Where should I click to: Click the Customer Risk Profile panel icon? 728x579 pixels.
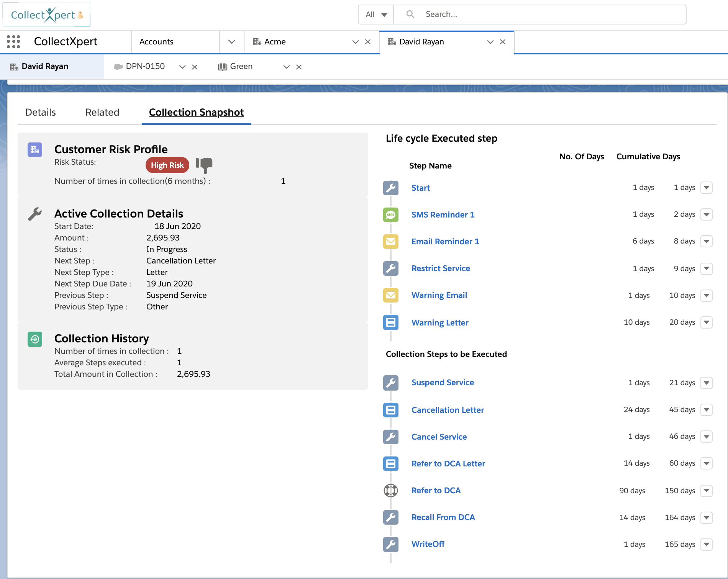click(x=35, y=150)
